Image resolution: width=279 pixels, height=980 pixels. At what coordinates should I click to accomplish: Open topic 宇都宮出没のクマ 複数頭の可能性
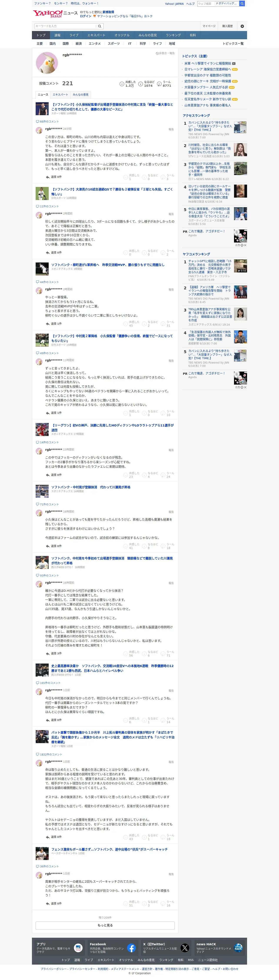click(x=208, y=75)
